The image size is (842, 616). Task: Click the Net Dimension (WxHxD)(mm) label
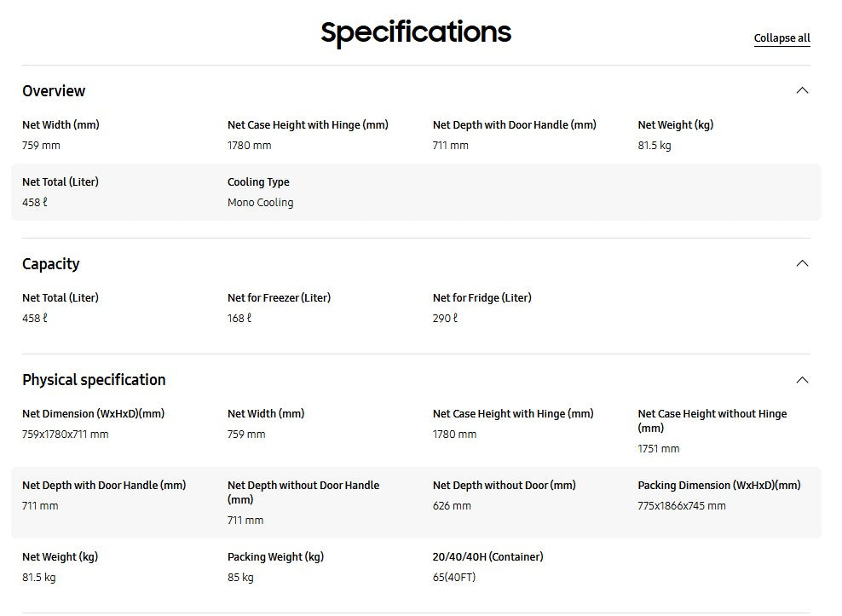point(93,414)
